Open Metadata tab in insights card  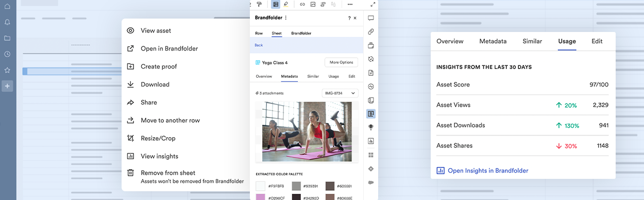(493, 41)
